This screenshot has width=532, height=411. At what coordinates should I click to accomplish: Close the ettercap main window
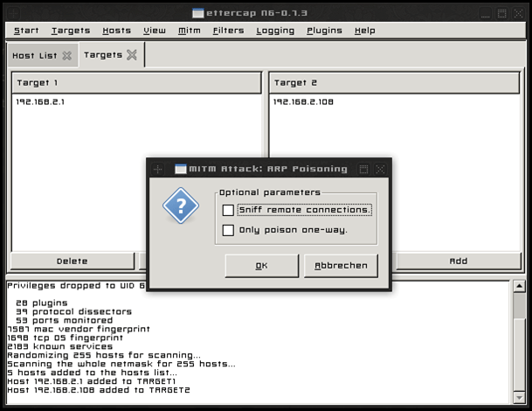click(518, 13)
